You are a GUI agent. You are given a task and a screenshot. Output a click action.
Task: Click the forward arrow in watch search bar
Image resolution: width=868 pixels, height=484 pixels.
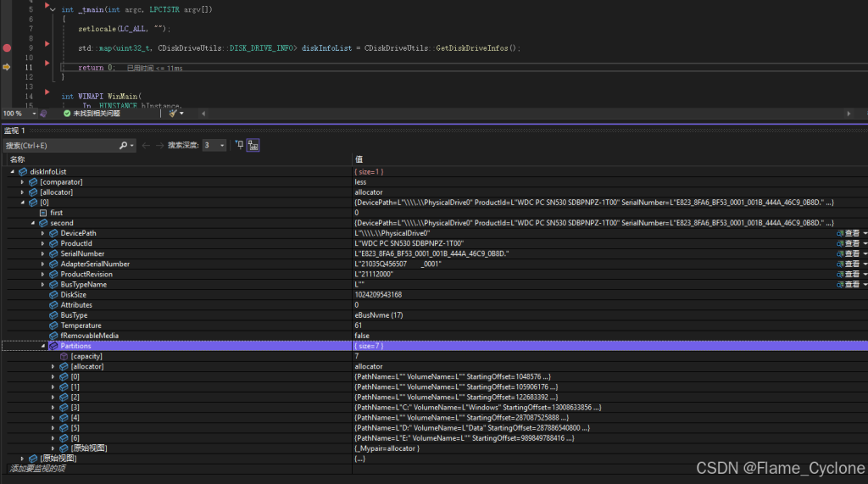pyautogui.click(x=159, y=146)
